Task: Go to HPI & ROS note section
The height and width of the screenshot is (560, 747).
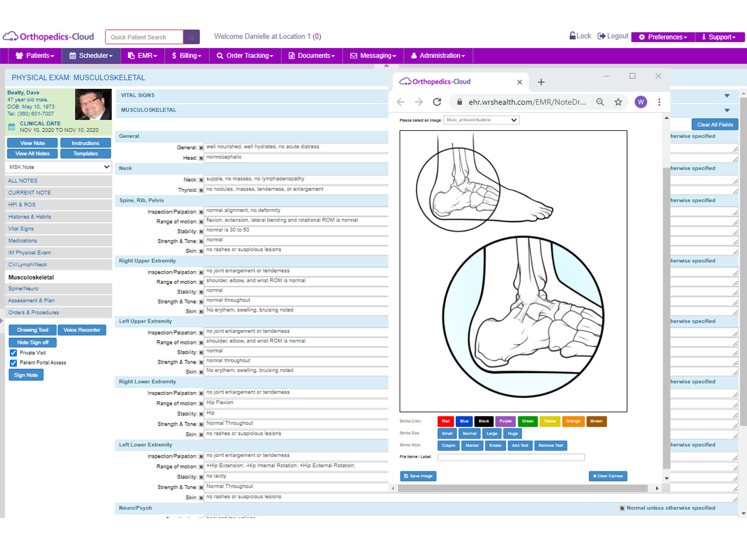Action: click(58, 205)
